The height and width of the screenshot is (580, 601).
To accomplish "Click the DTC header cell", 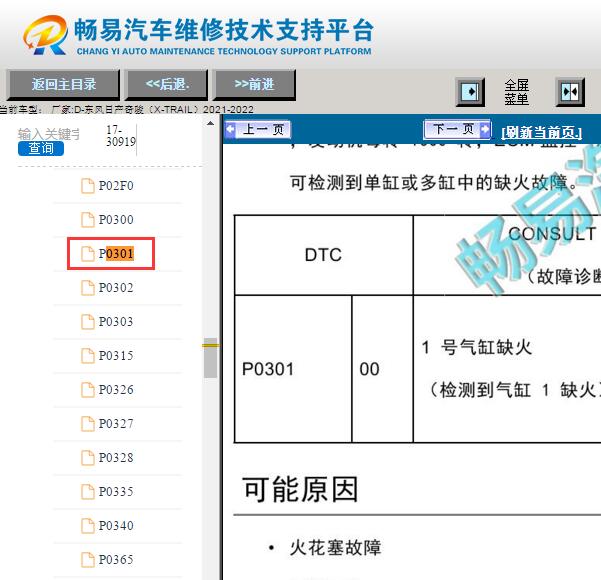I will tap(323, 255).
